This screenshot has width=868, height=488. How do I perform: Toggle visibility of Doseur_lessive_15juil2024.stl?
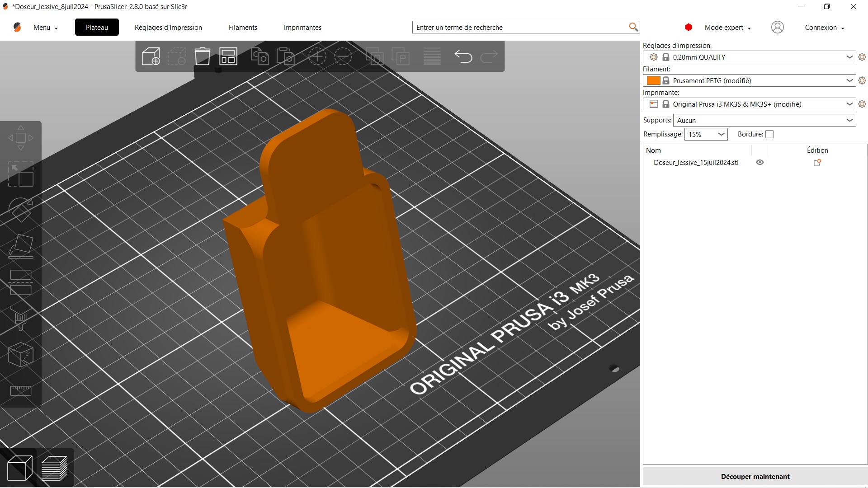[x=760, y=163]
